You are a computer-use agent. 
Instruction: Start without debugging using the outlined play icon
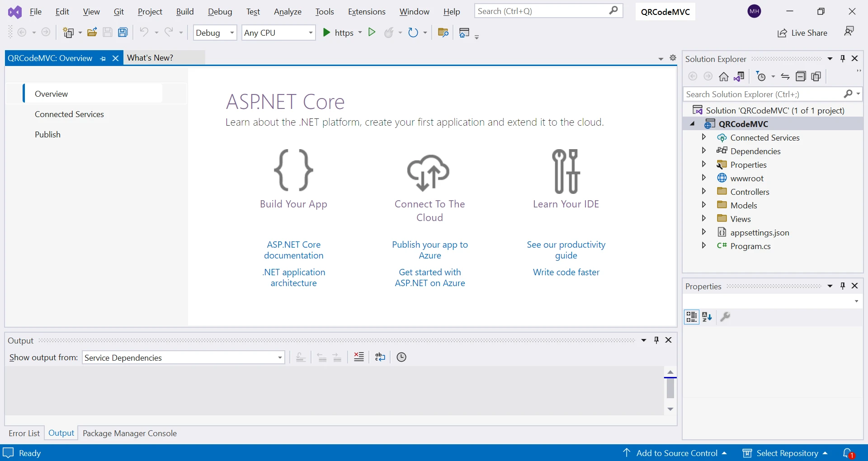pyautogui.click(x=372, y=33)
